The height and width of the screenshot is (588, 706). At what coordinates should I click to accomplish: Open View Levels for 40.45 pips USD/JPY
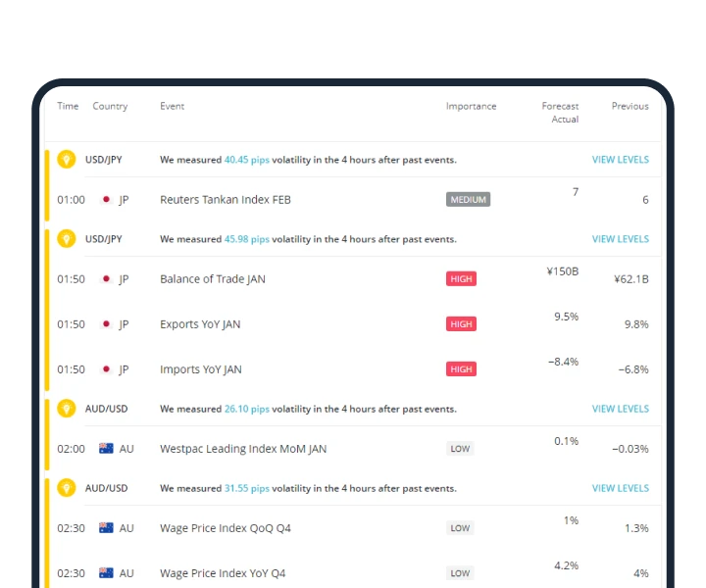tap(620, 160)
